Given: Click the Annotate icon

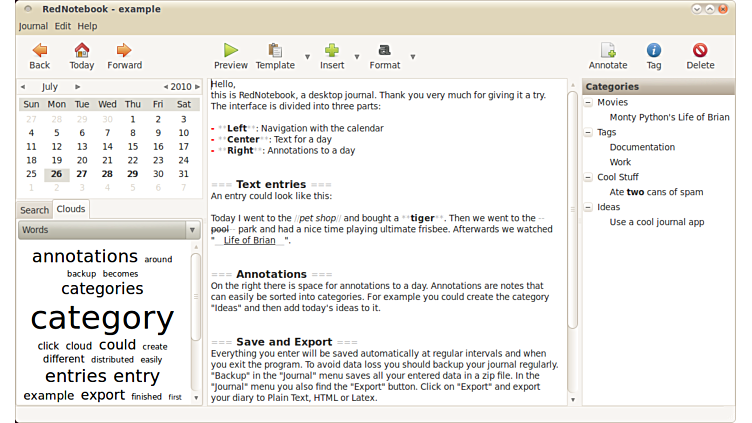Looking at the screenshot, I should pos(607,50).
